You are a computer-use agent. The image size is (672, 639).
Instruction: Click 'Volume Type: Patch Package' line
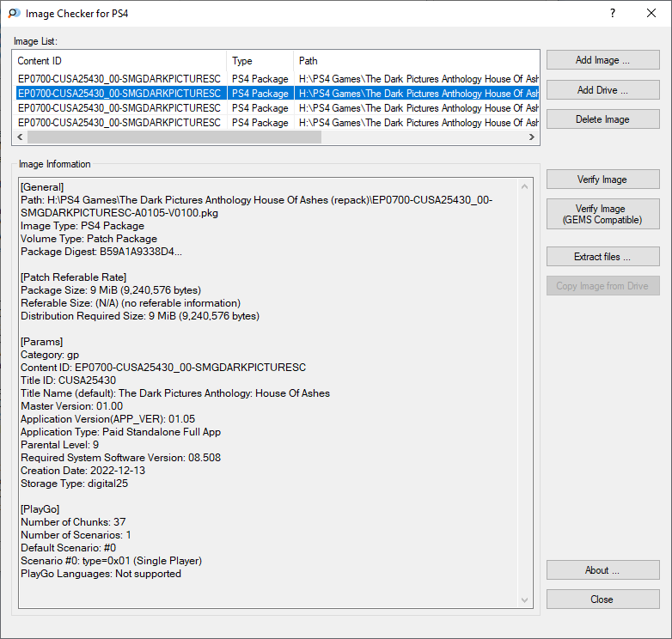pos(89,239)
